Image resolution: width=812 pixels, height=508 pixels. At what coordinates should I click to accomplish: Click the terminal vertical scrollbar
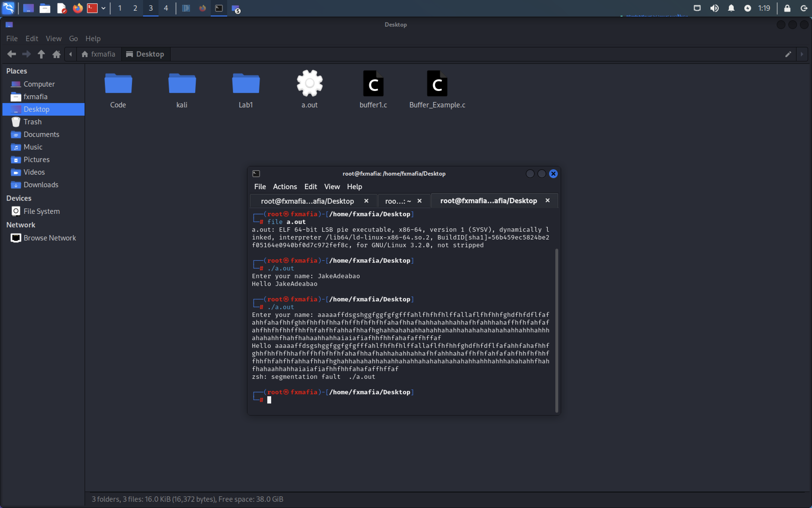pyautogui.click(x=556, y=331)
